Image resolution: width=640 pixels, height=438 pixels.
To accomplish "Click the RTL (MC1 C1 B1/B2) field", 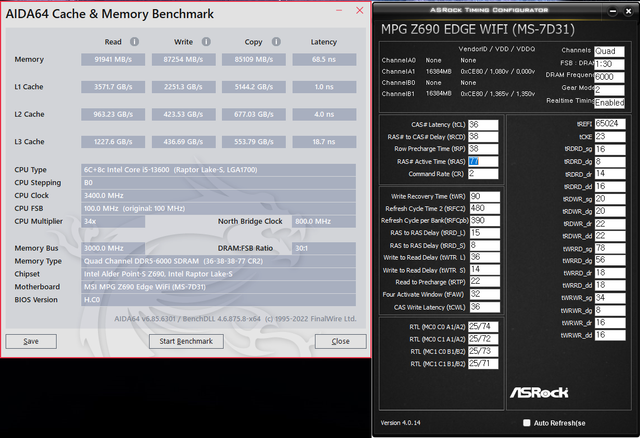I will [x=483, y=363].
